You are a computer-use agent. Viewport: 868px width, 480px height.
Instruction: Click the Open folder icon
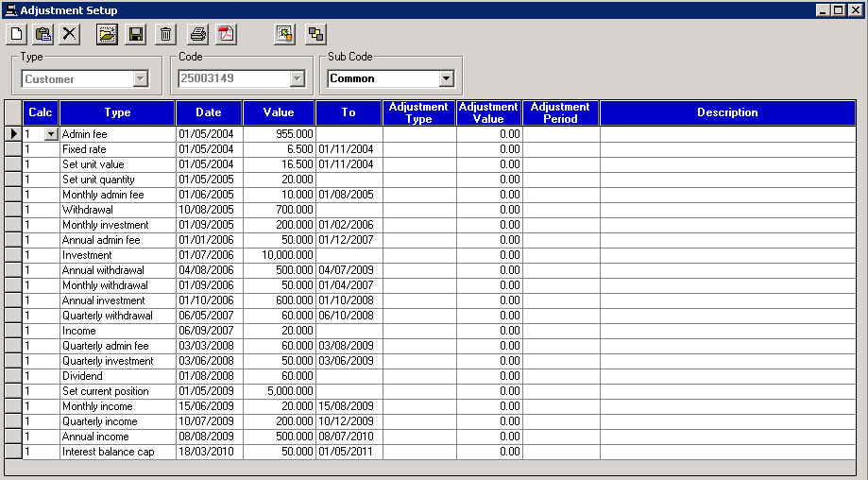(x=107, y=34)
